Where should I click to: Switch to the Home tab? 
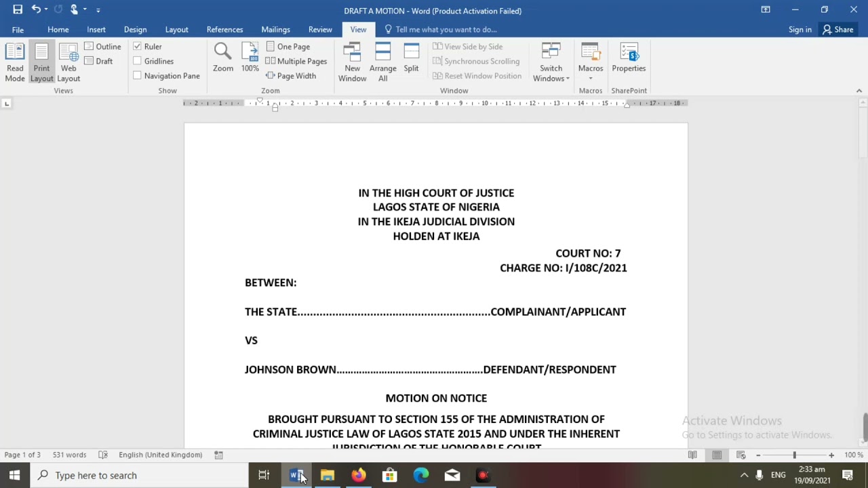point(58,30)
